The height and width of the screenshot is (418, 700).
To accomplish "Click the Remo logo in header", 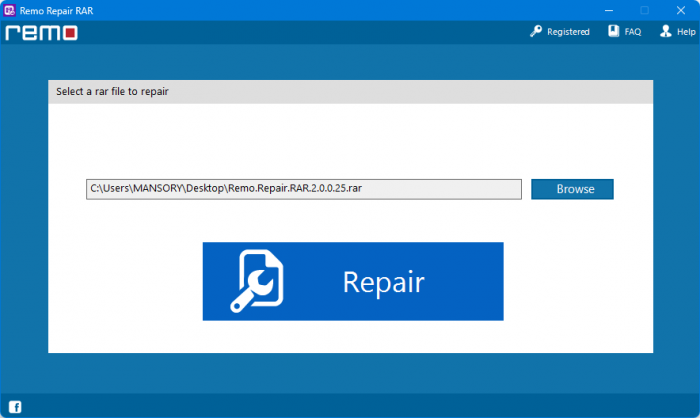I will 42,33.
